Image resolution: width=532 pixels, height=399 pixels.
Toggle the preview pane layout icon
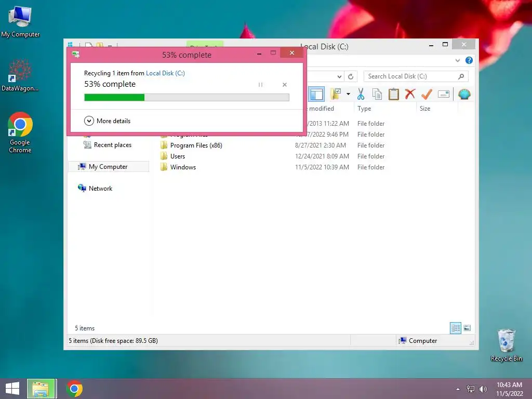(x=316, y=95)
